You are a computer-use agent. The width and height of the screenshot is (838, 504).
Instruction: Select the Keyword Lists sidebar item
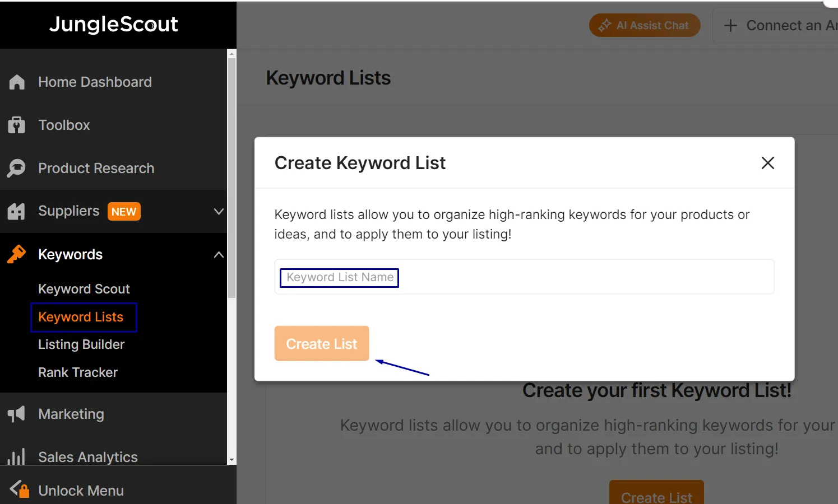click(84, 317)
